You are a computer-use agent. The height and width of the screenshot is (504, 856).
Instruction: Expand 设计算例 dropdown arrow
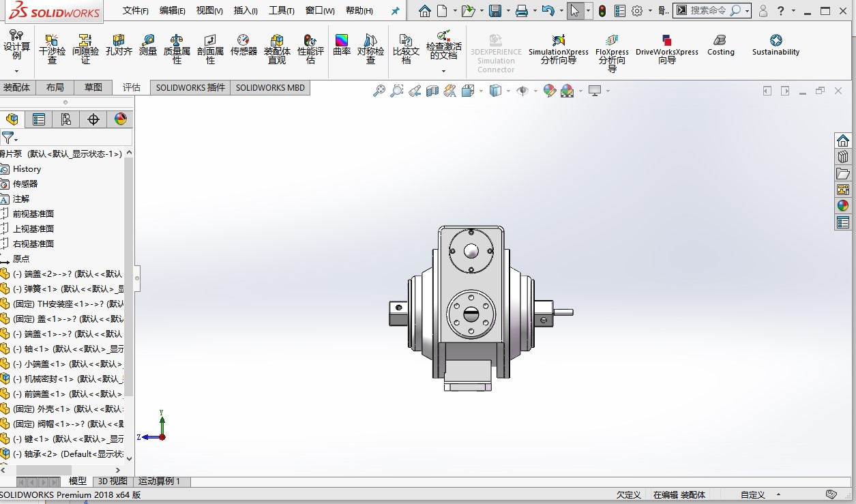point(17,71)
